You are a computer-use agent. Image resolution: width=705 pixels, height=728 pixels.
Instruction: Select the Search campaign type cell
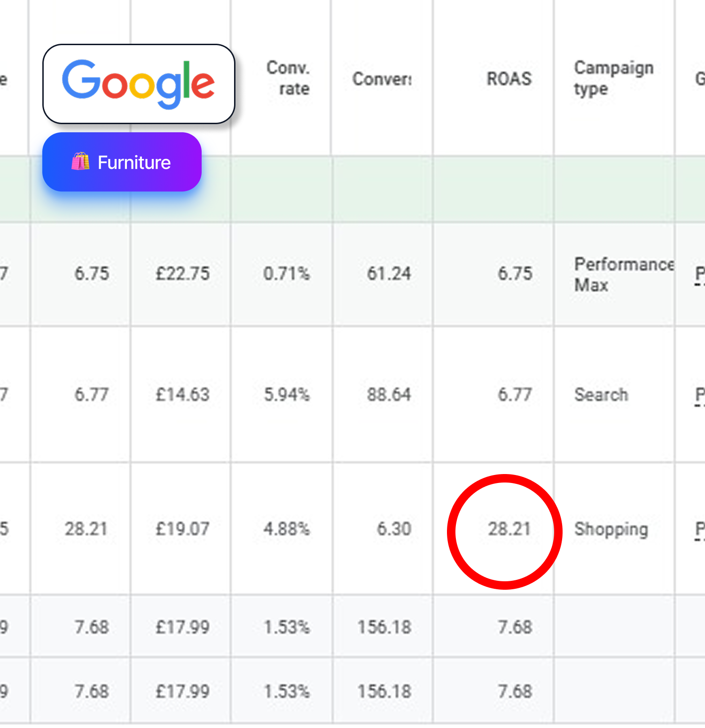pos(601,395)
